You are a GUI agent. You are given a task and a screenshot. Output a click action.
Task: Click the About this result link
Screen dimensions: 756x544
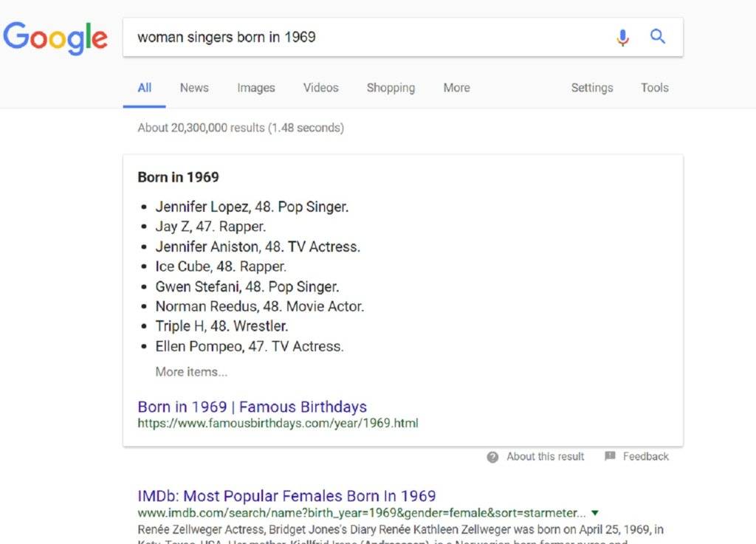(x=545, y=457)
